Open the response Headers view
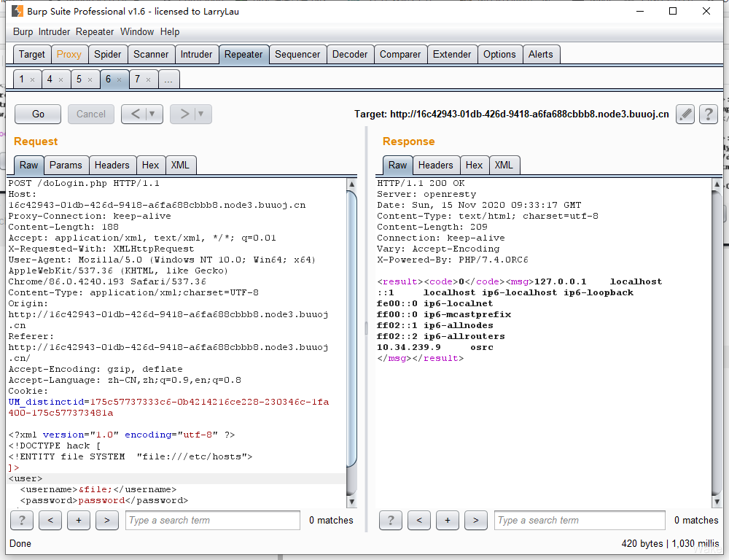Viewport: 729px width, 560px height. point(436,165)
